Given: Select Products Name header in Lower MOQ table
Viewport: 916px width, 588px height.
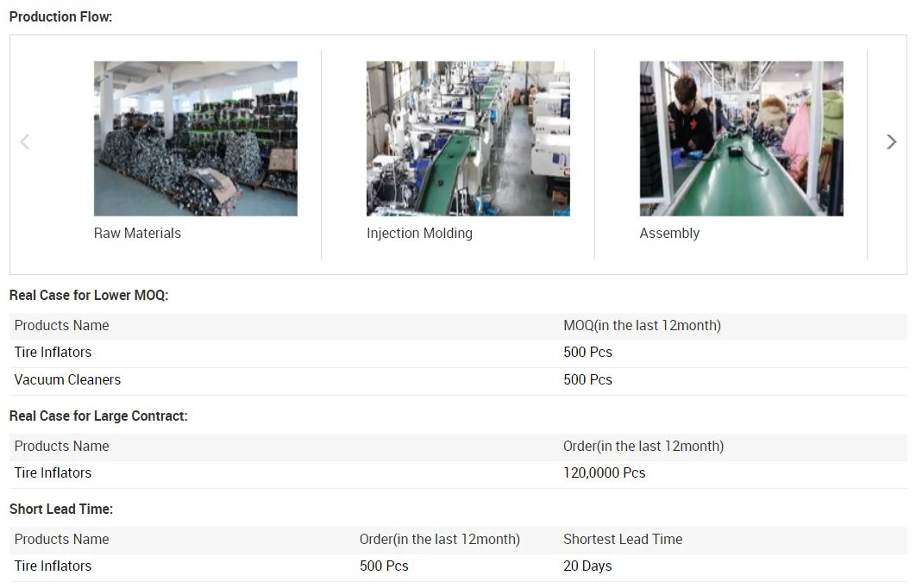Looking at the screenshot, I should tap(62, 325).
